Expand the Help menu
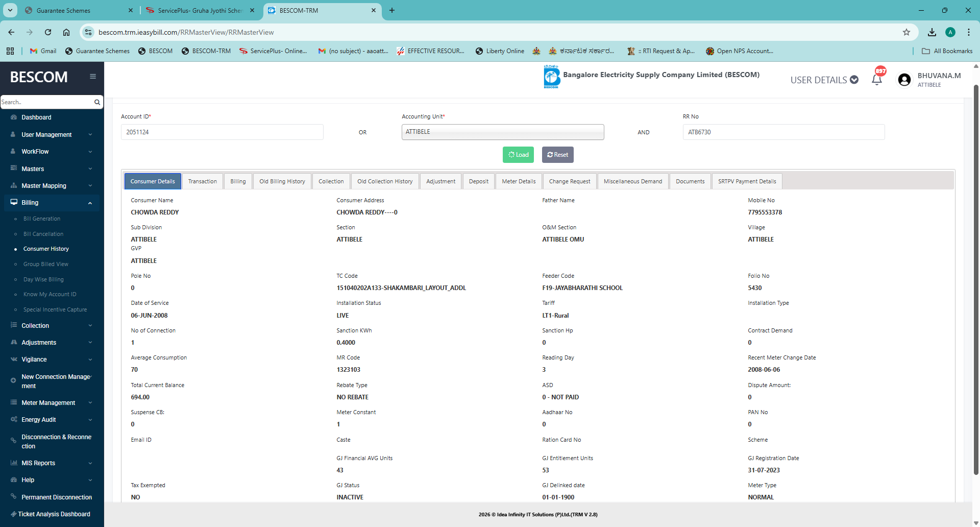Viewport: 980px width, 527px height. [x=51, y=480]
